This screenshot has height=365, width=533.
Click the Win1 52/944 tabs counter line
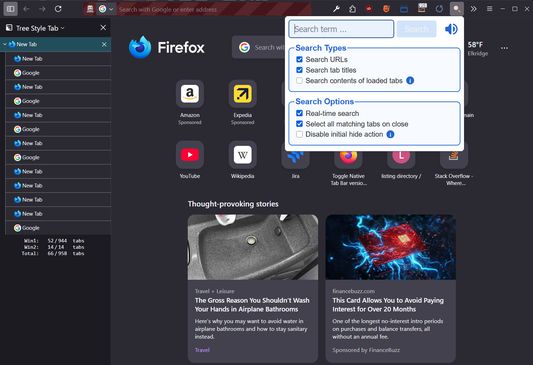point(54,241)
